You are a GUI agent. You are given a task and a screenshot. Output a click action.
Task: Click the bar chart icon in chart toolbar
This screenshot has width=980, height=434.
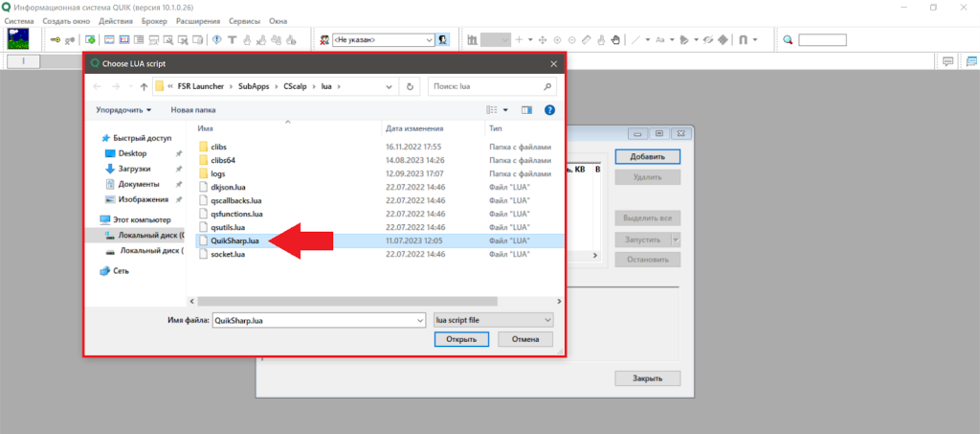pyautogui.click(x=473, y=39)
